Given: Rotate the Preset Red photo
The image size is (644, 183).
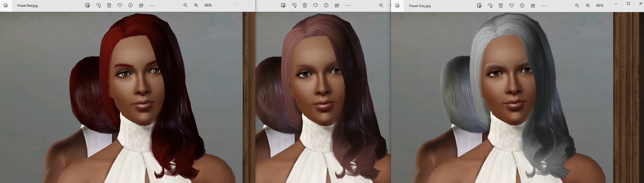Looking at the screenshot, I should pyautogui.click(x=98, y=5).
